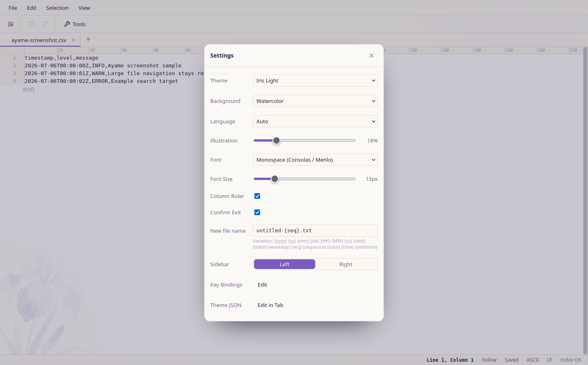Screen dimensions: 588x365
Task: Click the 120 mark on column ruler
Action: (x=413, y=50)
